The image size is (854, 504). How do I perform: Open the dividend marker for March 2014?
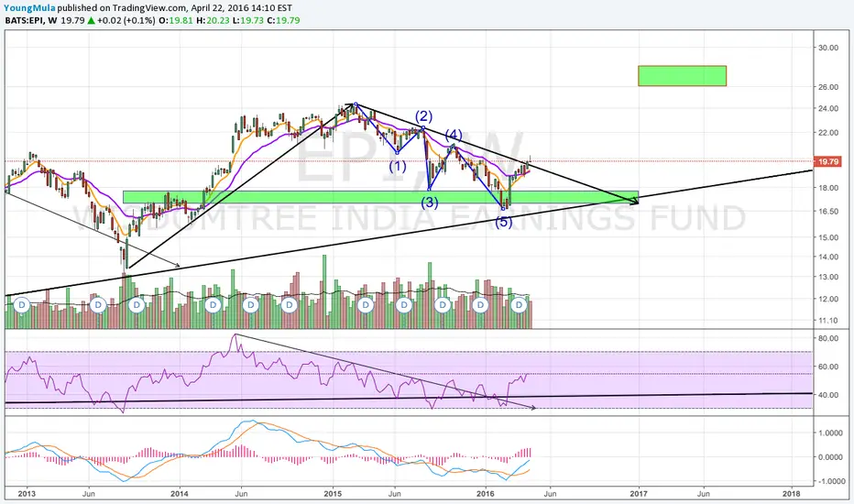tap(213, 304)
